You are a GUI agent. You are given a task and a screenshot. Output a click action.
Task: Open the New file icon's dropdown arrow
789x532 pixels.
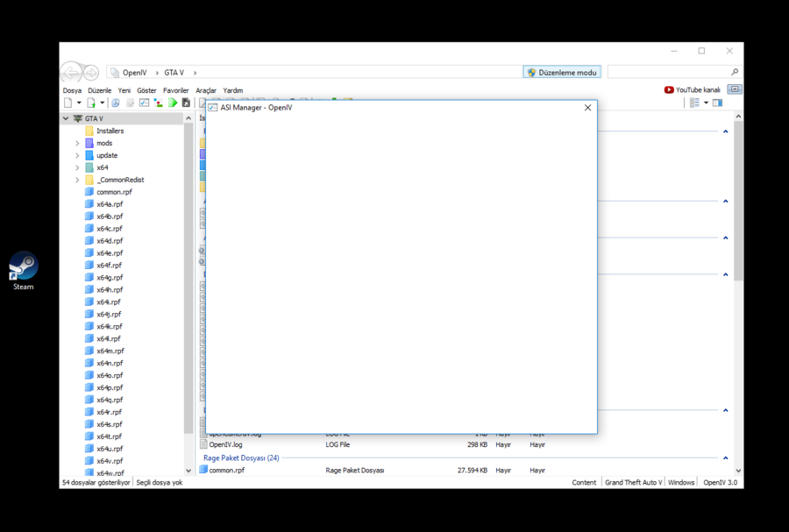pos(79,103)
